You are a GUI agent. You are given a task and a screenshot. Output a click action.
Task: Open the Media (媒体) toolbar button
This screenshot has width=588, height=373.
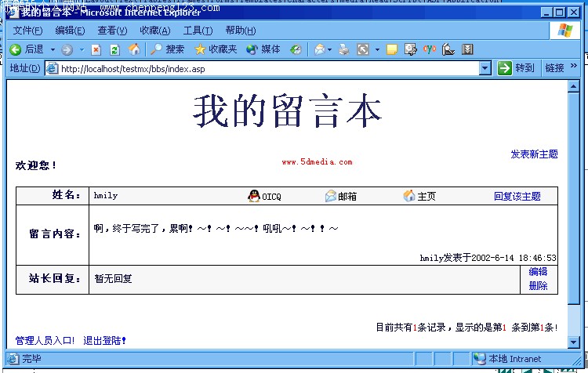pos(263,49)
